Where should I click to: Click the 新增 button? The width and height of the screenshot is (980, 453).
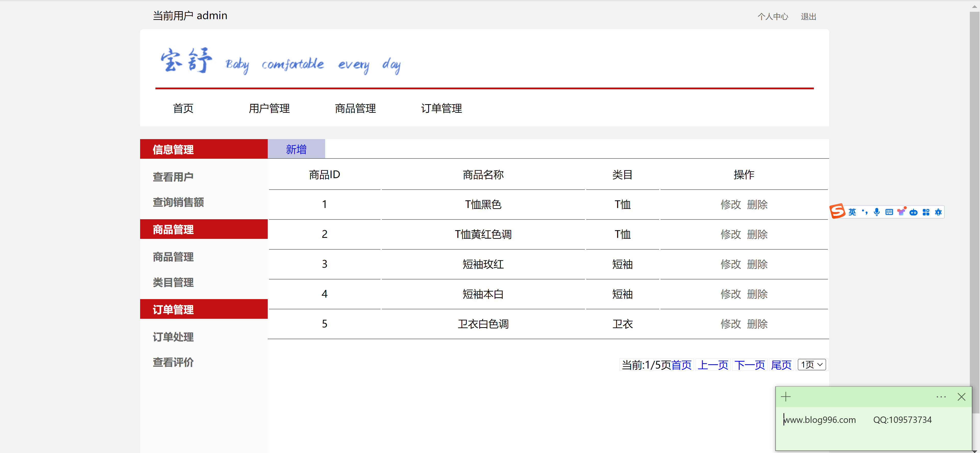296,149
